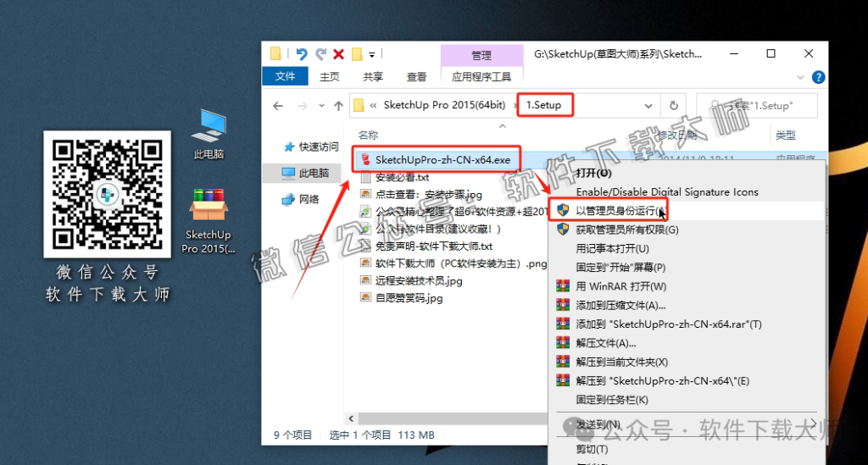
Task: Sort by the 名称 column header
Action: point(368,135)
